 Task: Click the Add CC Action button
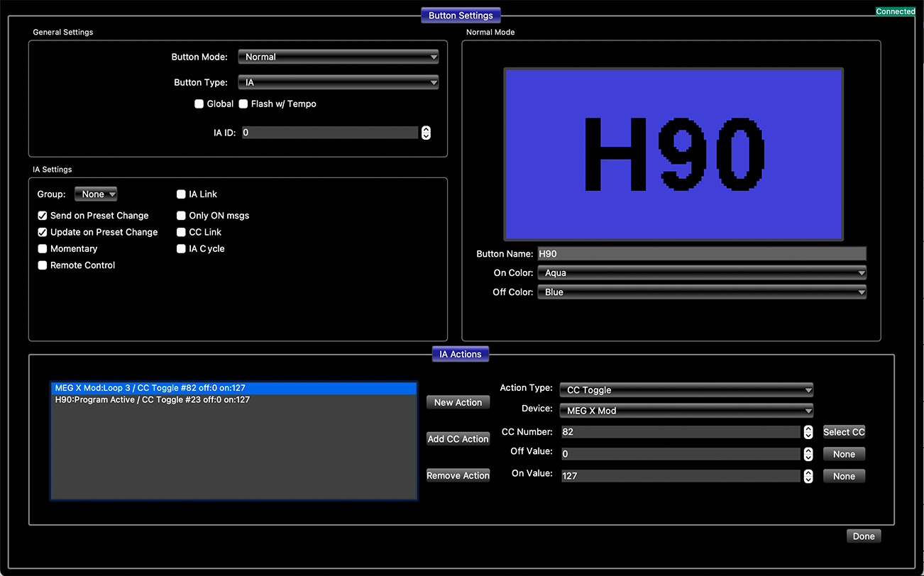458,439
